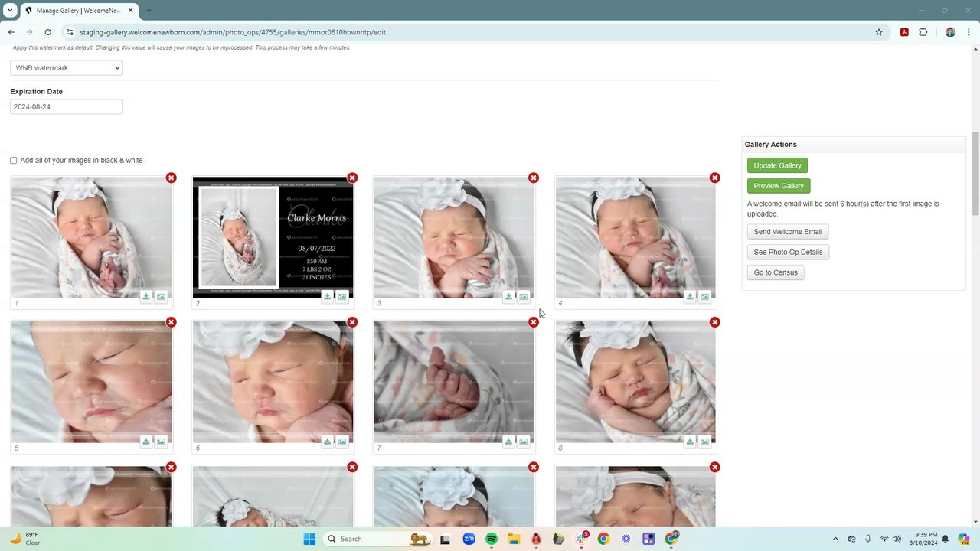Reload the current page
The height and width of the screenshot is (551, 980).
[47, 32]
